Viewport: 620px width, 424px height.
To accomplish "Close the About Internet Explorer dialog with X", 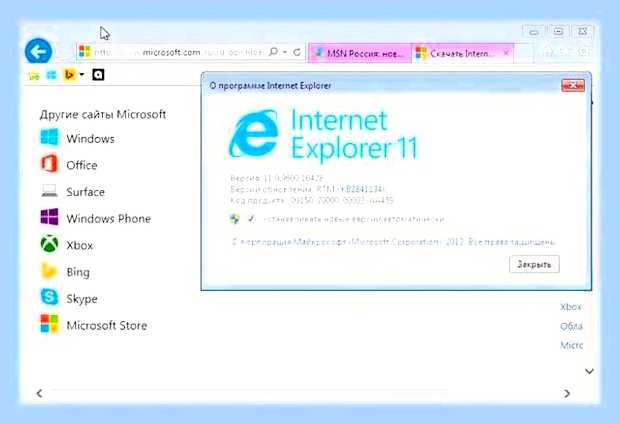I will tap(573, 85).
